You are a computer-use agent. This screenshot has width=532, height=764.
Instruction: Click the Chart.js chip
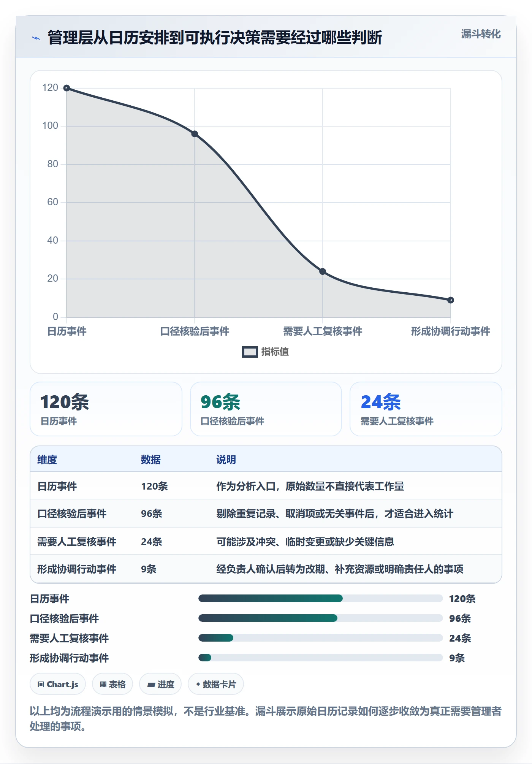tap(58, 684)
